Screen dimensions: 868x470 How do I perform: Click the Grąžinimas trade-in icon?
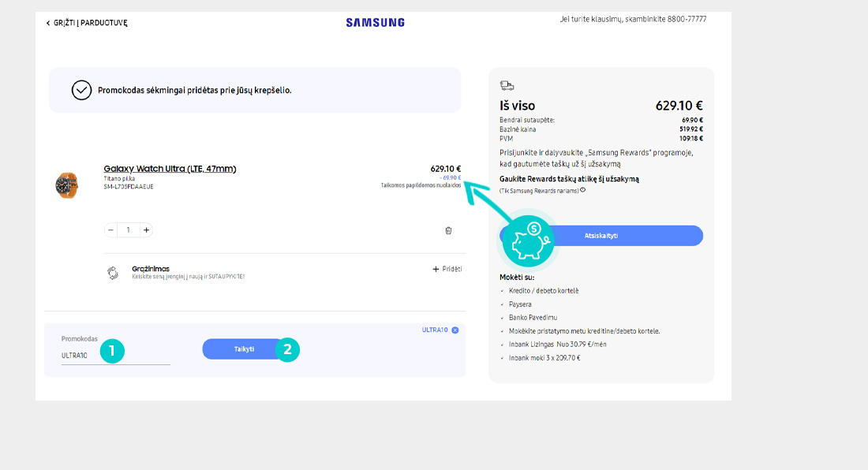113,273
